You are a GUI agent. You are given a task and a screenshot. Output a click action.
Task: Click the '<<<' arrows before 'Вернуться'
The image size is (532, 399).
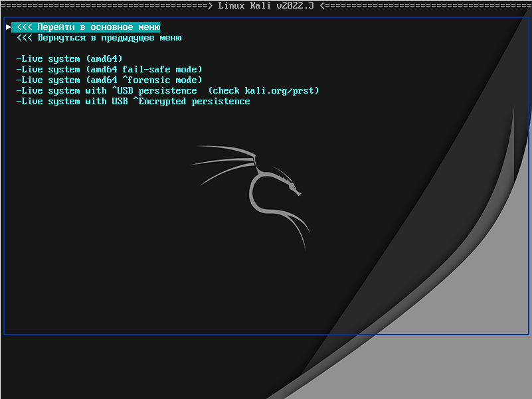24,38
